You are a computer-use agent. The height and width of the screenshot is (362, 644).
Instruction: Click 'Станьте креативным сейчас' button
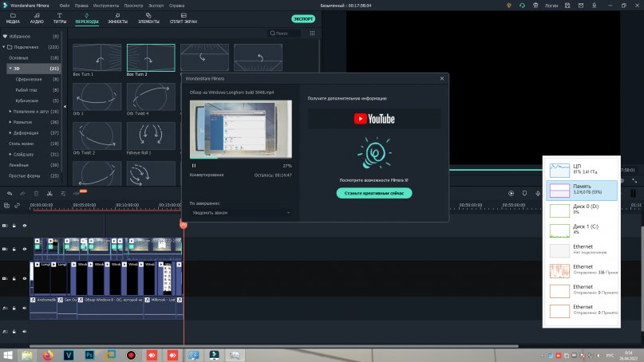tap(374, 193)
